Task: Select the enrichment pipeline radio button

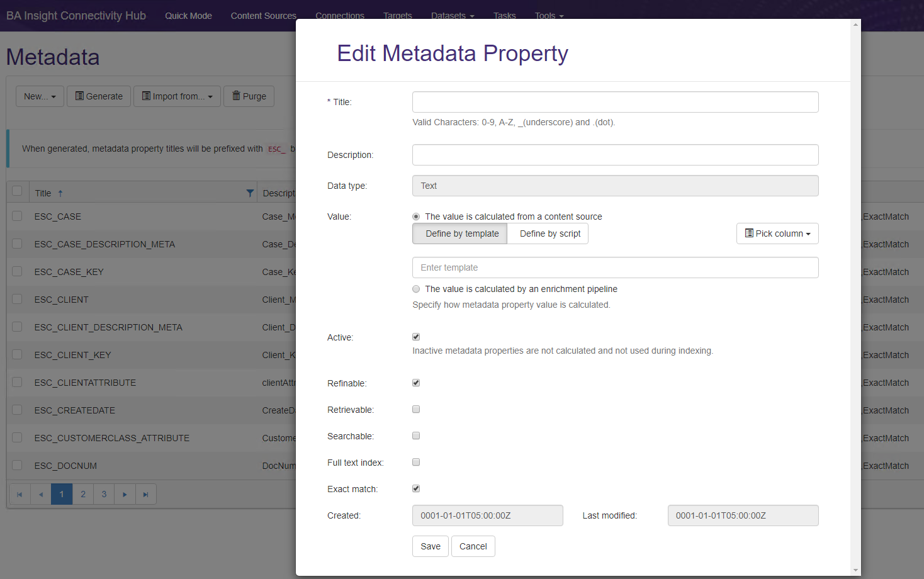Action: [x=416, y=289]
